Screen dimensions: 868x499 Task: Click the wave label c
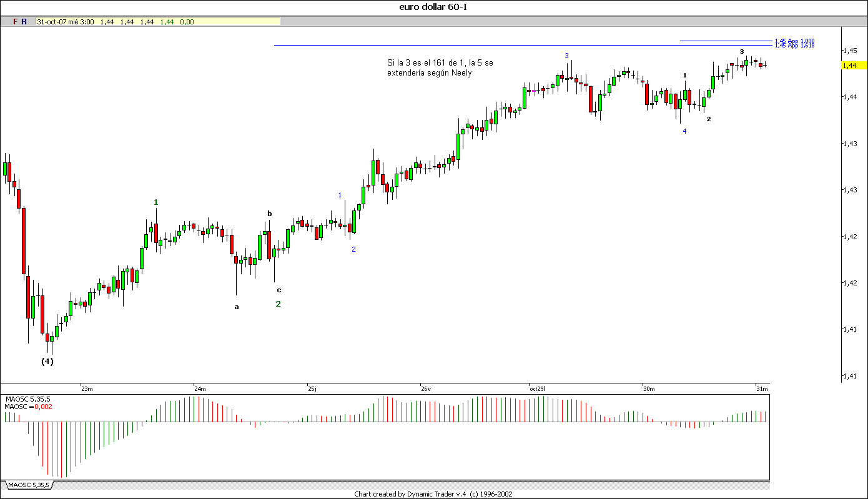pos(279,290)
